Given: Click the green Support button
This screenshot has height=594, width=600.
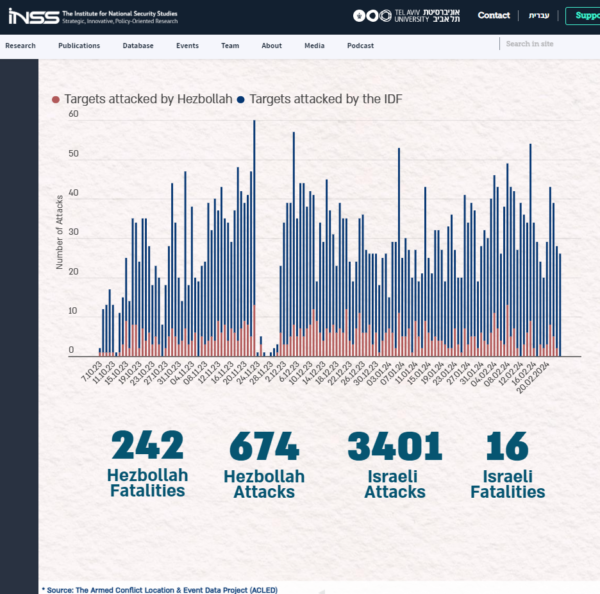Looking at the screenshot, I should 583,16.
